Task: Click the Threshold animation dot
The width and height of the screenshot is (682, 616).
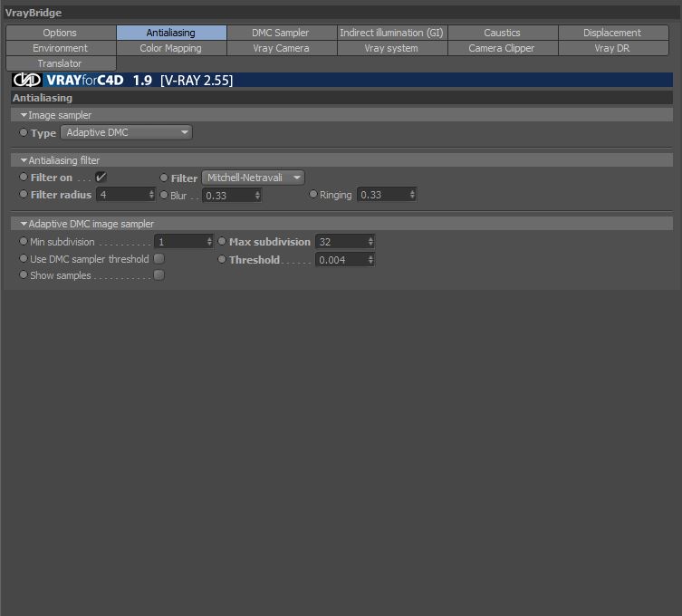Action: 222,259
